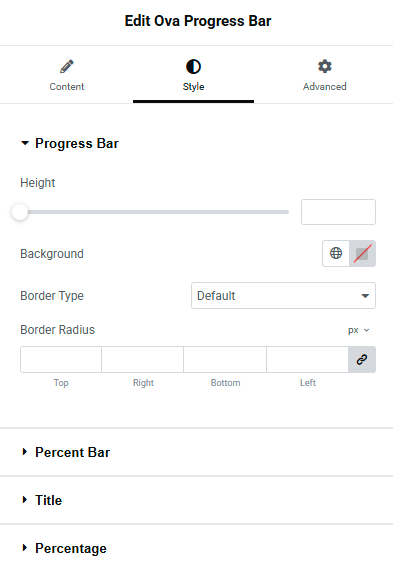Open global colors via globe icon
This screenshot has width=393, height=569.
click(x=336, y=253)
